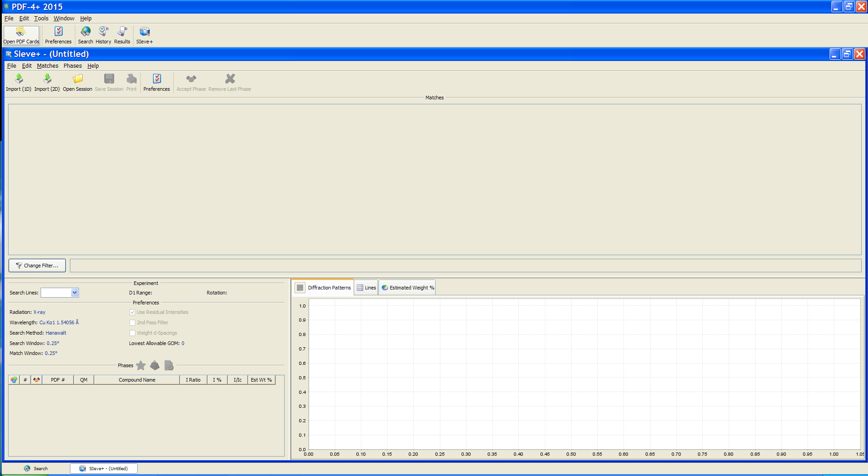This screenshot has width=868, height=476.
Task: Open the History toolbar icon
Action: [x=103, y=35]
